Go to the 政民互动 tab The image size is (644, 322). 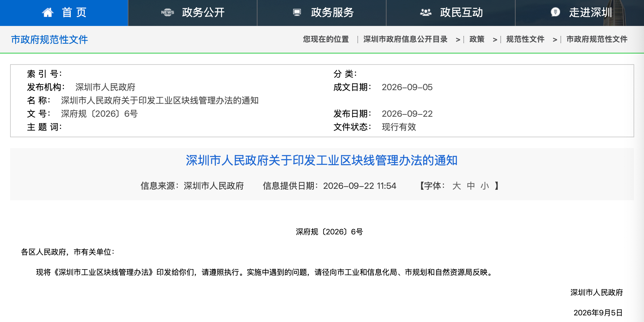pyautogui.click(x=451, y=13)
